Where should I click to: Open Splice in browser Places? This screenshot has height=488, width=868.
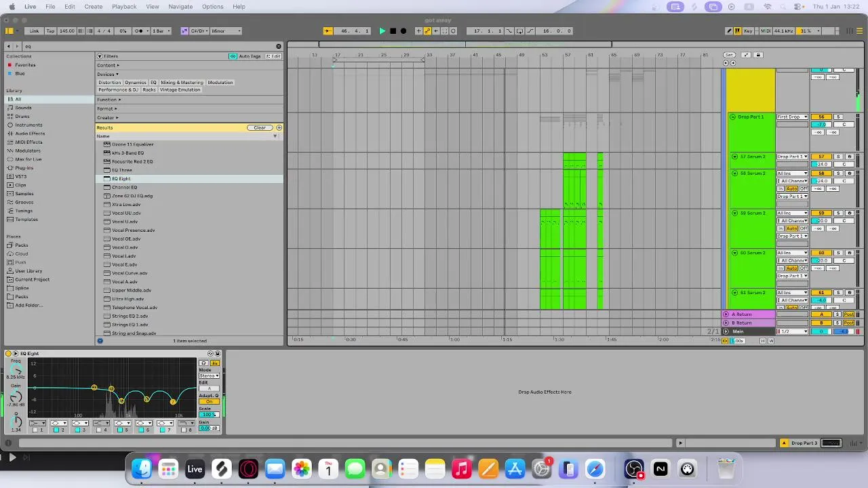pyautogui.click(x=22, y=288)
